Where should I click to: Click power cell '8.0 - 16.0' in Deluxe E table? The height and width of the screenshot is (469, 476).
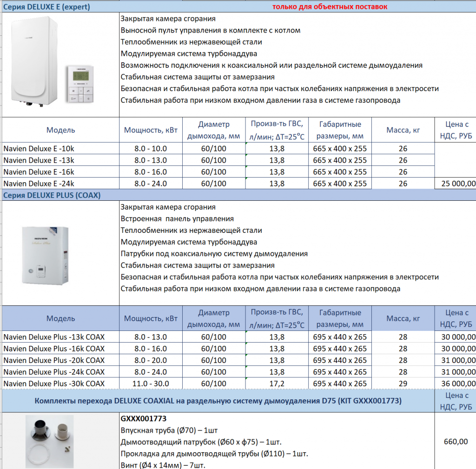(151, 172)
